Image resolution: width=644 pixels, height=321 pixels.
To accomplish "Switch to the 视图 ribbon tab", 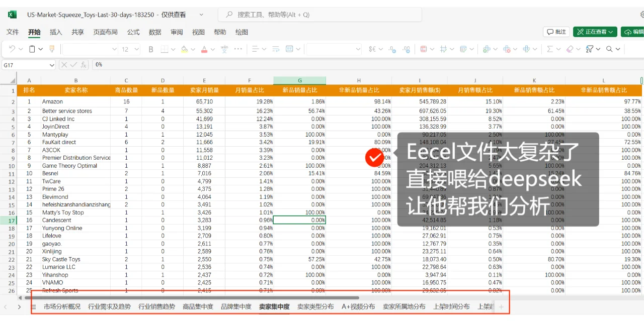I will [198, 32].
